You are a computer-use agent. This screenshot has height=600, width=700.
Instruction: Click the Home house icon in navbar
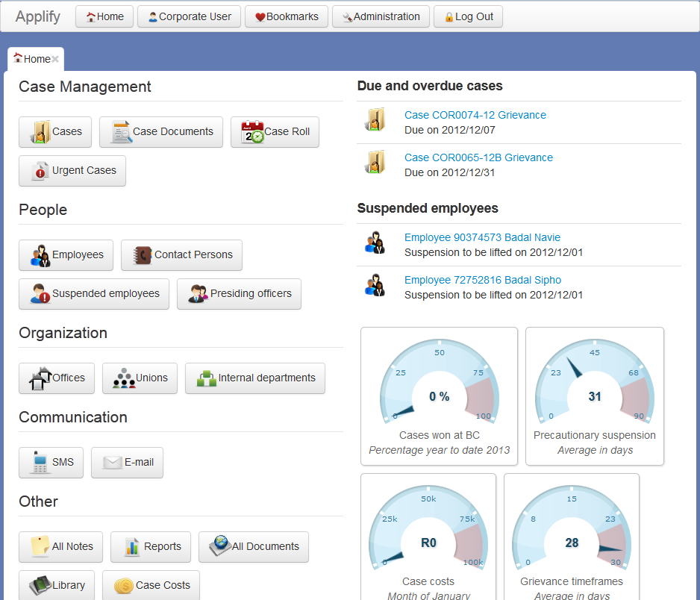coord(91,17)
